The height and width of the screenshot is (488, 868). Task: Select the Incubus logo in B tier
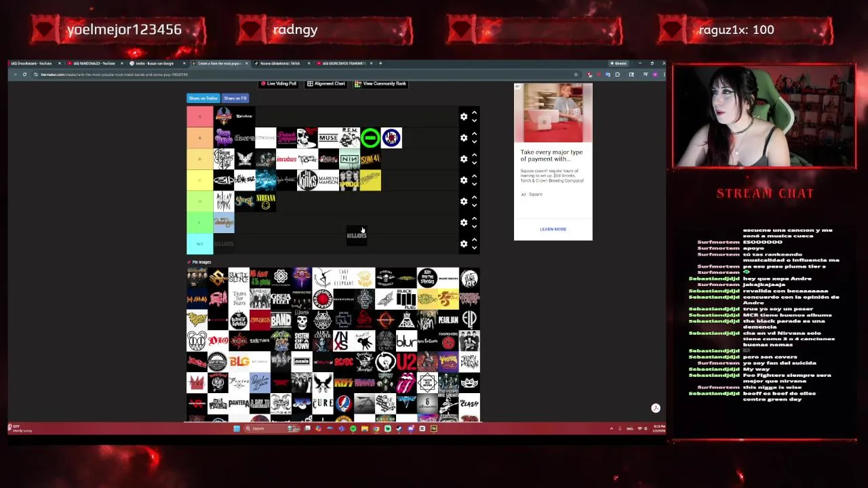pyautogui.click(x=286, y=159)
